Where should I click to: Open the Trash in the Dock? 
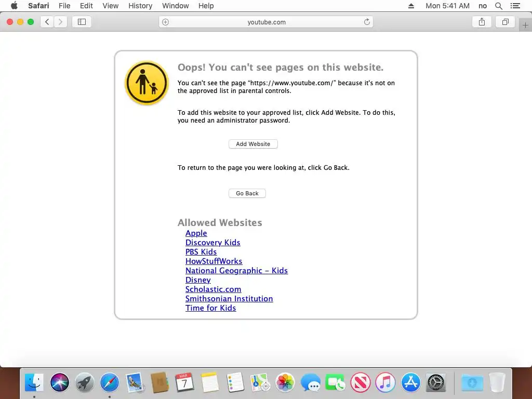[x=497, y=382]
